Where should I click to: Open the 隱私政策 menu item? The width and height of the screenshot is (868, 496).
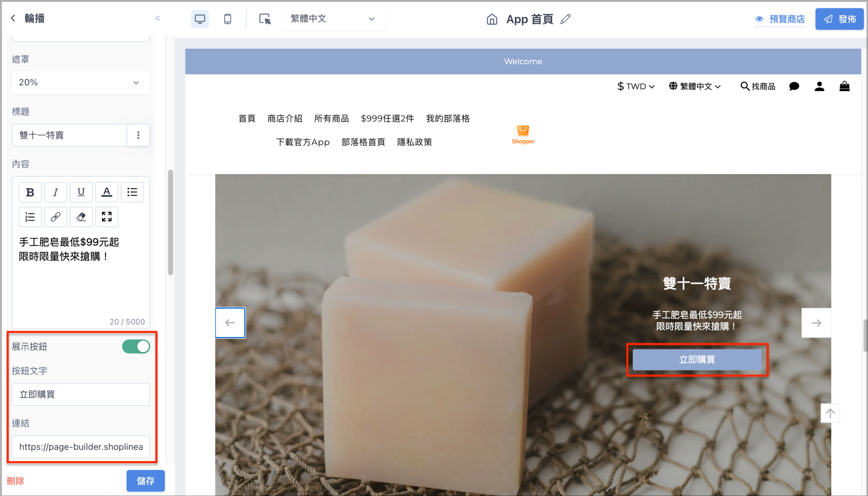415,142
